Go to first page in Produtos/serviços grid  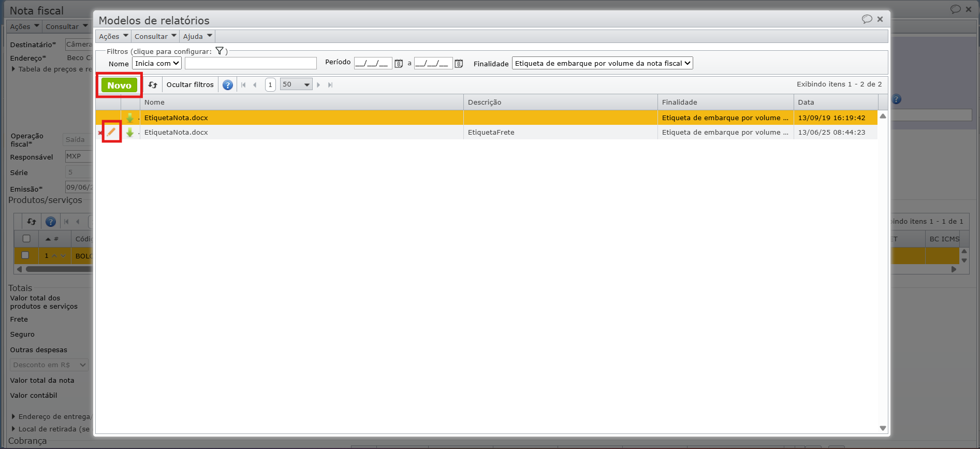click(66, 222)
